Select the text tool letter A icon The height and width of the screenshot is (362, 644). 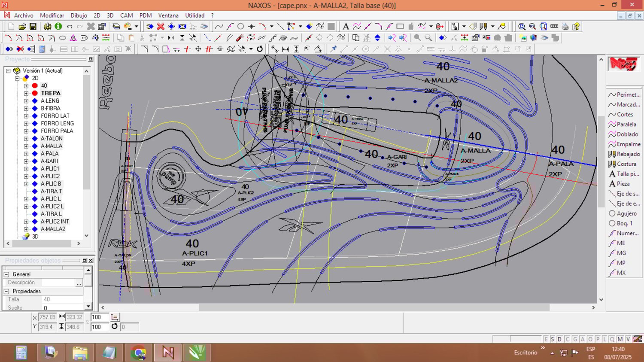[346, 27]
